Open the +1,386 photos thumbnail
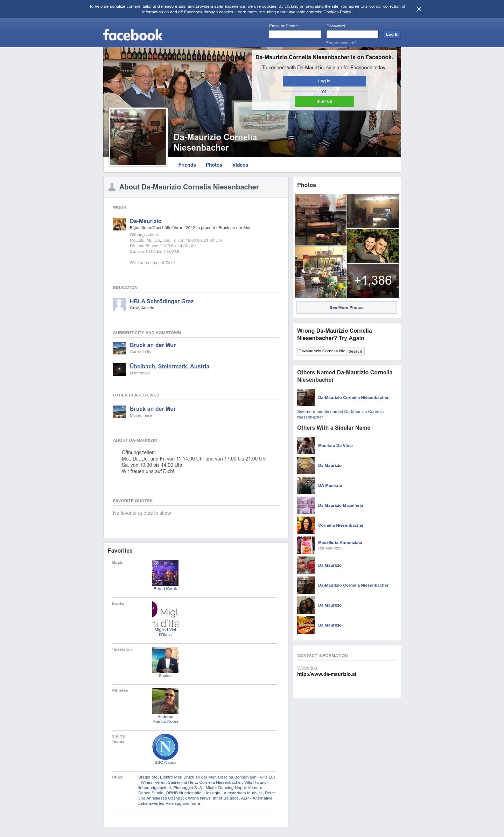 [373, 281]
